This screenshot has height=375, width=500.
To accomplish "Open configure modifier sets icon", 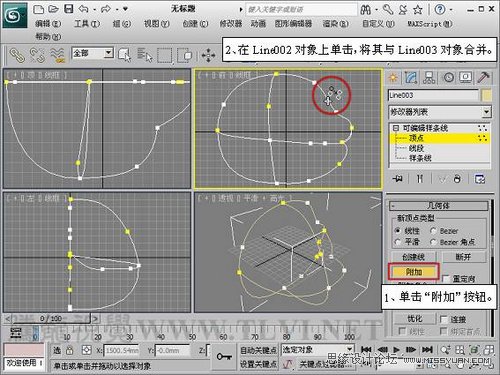I will [480, 179].
